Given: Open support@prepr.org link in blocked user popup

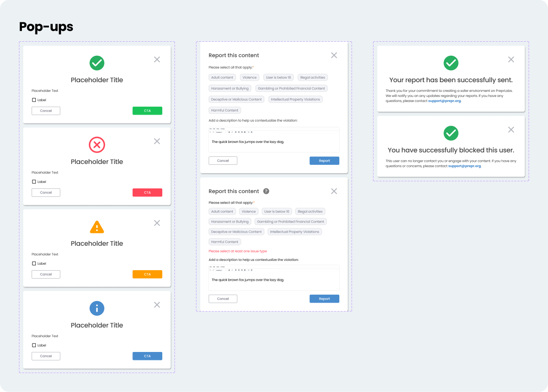Looking at the screenshot, I should coord(465,166).
